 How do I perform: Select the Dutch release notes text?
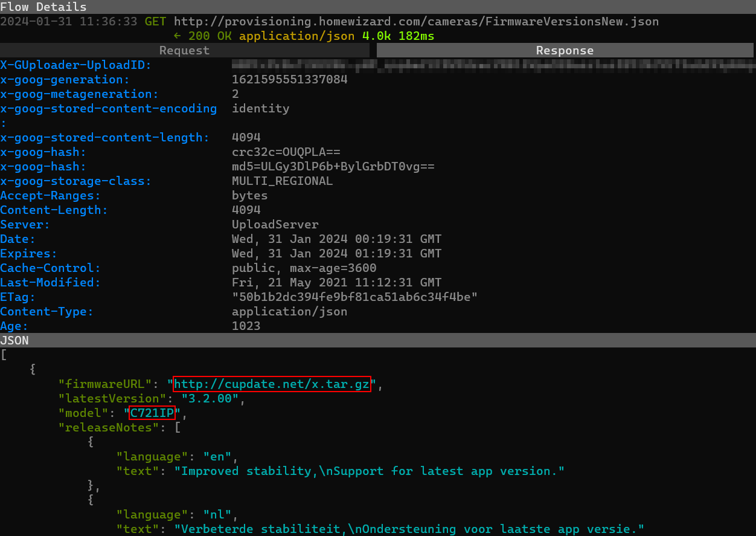tap(409, 529)
